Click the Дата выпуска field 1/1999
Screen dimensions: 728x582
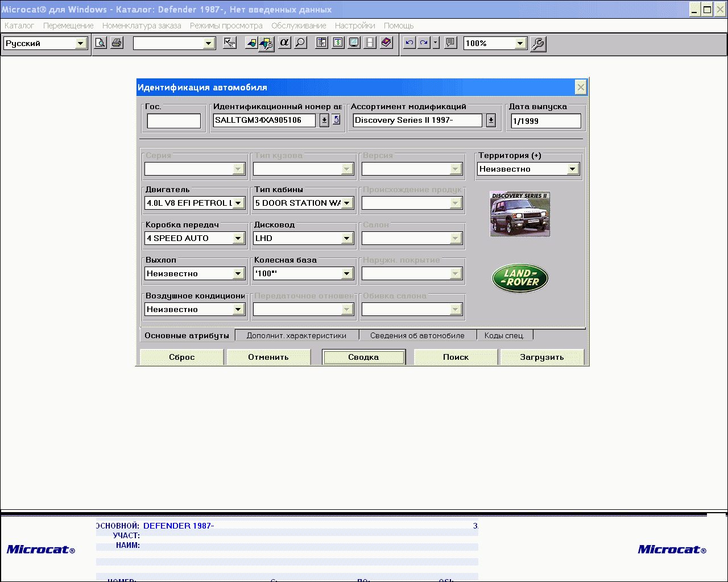pyautogui.click(x=546, y=120)
